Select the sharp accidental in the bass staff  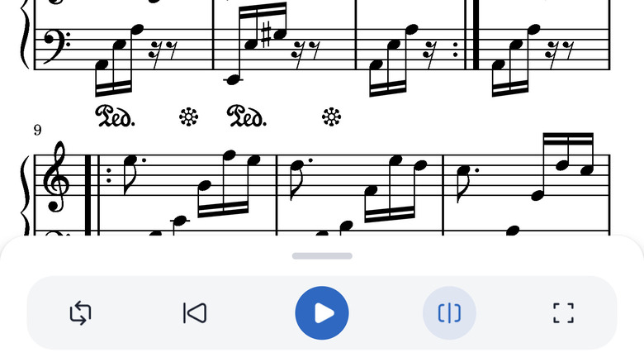click(x=267, y=36)
